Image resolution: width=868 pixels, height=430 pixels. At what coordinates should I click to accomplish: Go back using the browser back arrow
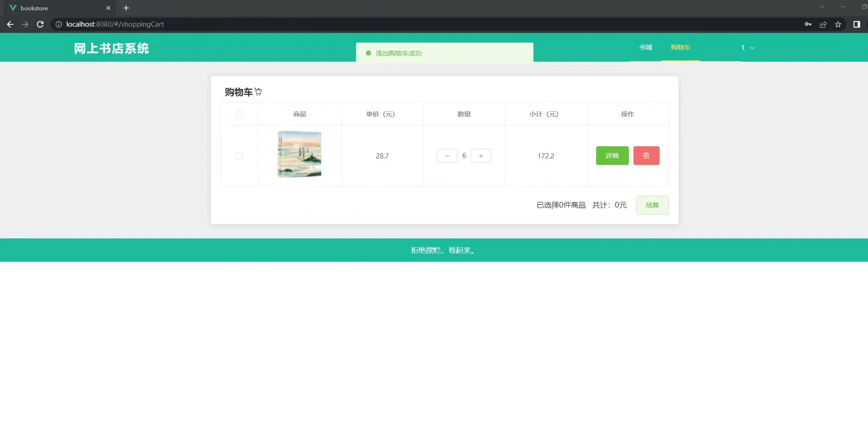pos(10,24)
